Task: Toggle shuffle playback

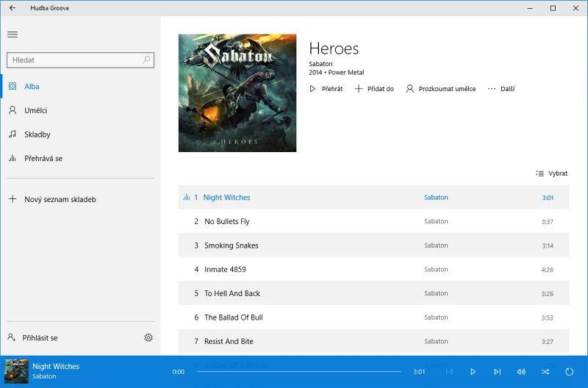Action: pyautogui.click(x=545, y=372)
